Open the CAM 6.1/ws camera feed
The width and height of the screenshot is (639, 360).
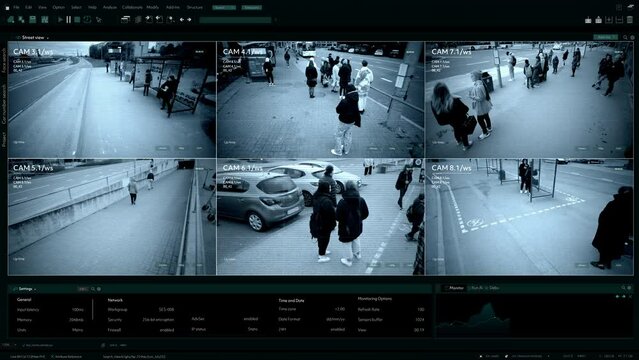320,217
